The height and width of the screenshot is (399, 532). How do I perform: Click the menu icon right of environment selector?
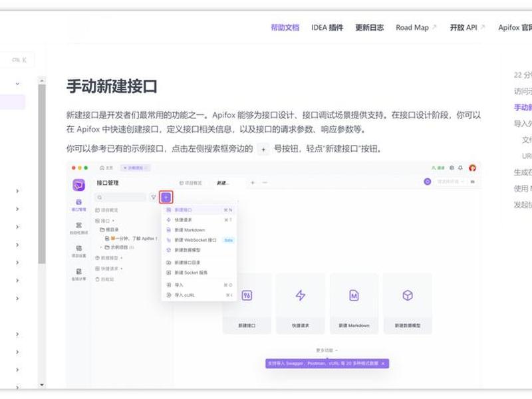472,182
